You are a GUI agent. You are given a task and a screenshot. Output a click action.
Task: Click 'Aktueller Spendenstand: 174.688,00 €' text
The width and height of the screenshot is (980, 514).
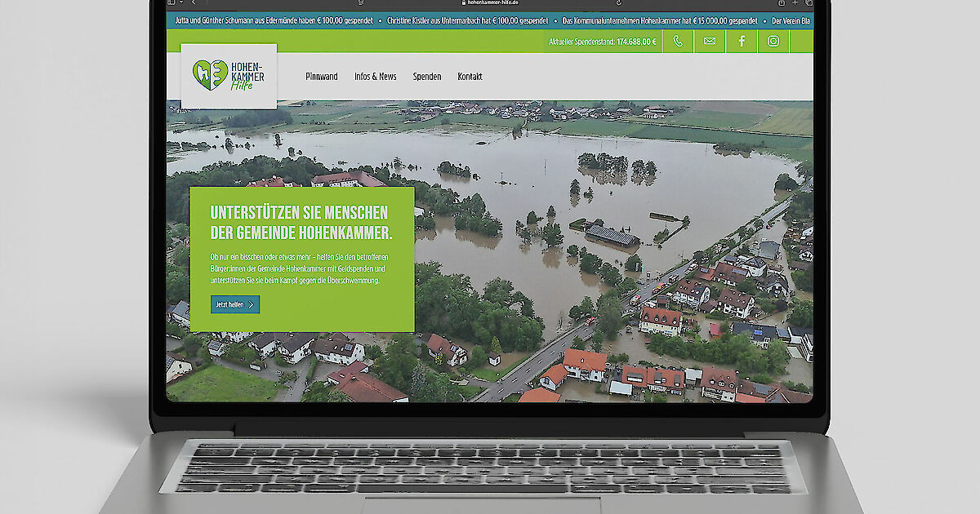pos(604,41)
